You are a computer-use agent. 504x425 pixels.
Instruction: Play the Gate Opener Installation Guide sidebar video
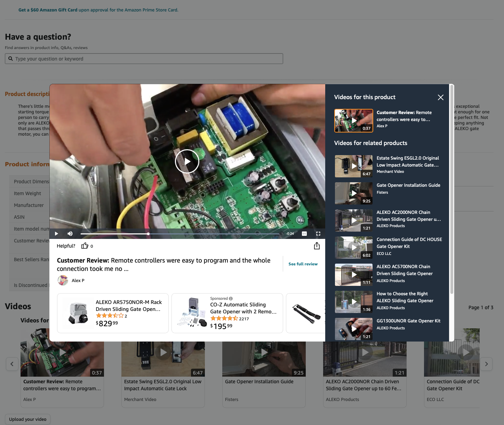pyautogui.click(x=354, y=193)
